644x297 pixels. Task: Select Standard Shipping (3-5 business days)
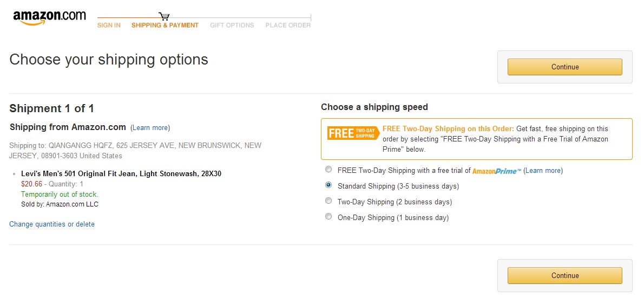pos(328,185)
